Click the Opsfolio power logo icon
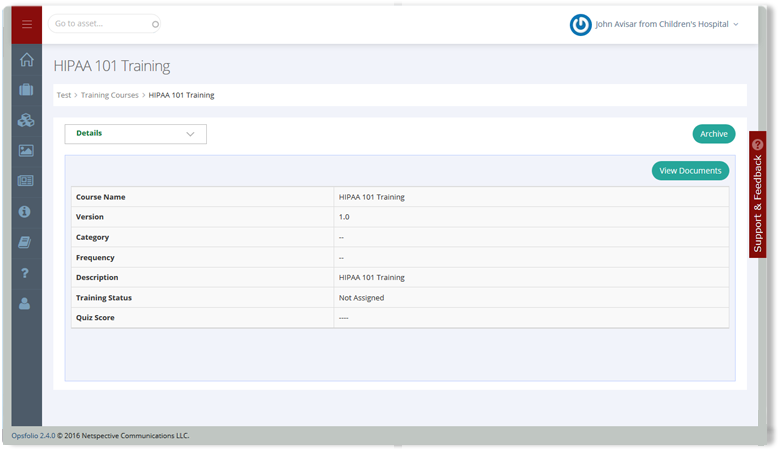Viewport: 780px width, 450px height. (x=581, y=24)
